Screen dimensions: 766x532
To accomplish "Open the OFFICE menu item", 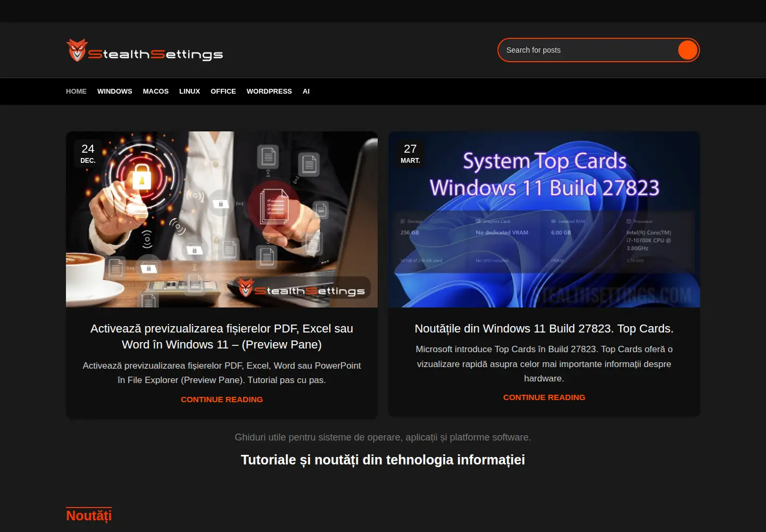I will 223,92.
